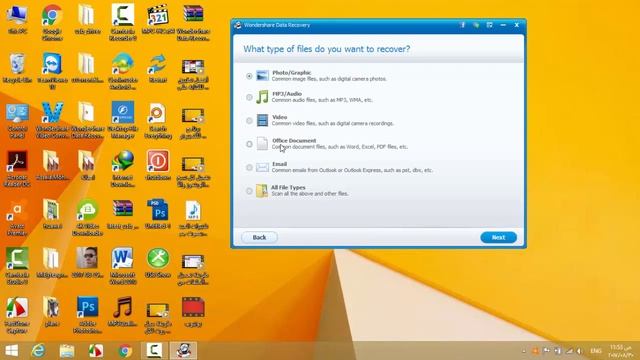The width and height of the screenshot is (640, 360).
Task: Open the Facebook icon in Data Recovery title bar
Action: coord(462,25)
